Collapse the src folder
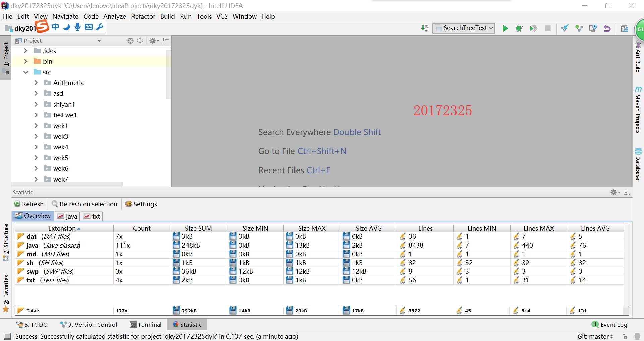This screenshot has width=644, height=341. point(25,72)
